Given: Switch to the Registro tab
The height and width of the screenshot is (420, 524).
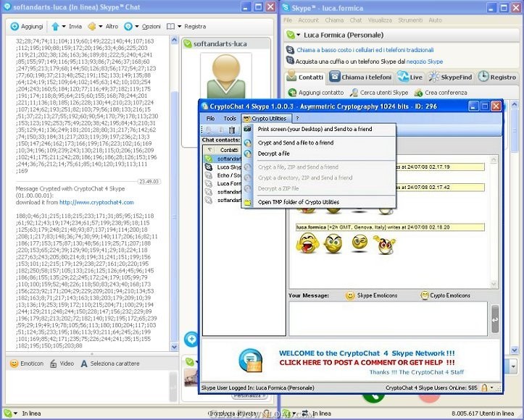Looking at the screenshot, I should (x=497, y=77).
